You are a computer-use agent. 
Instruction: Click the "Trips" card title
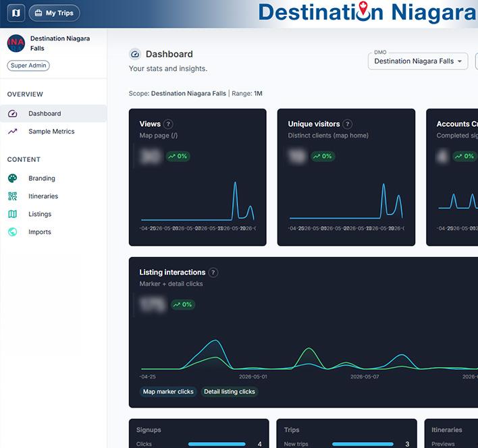click(x=292, y=430)
